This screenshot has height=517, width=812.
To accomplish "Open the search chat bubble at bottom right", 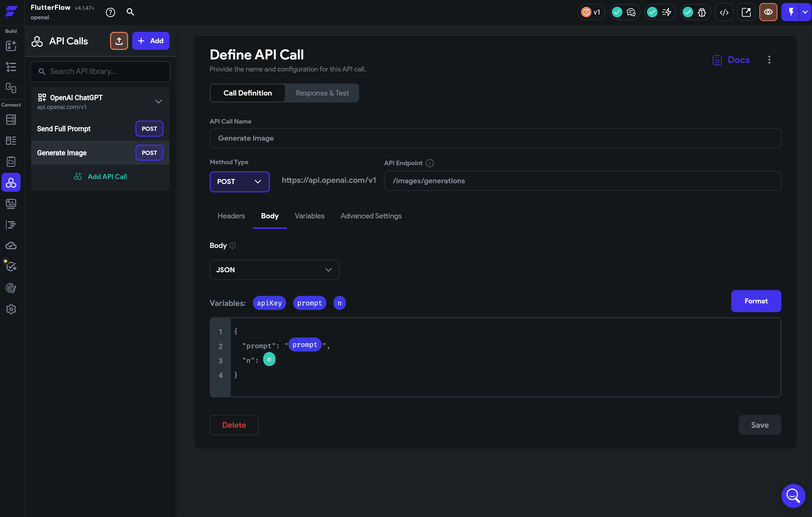I will 793,495.
